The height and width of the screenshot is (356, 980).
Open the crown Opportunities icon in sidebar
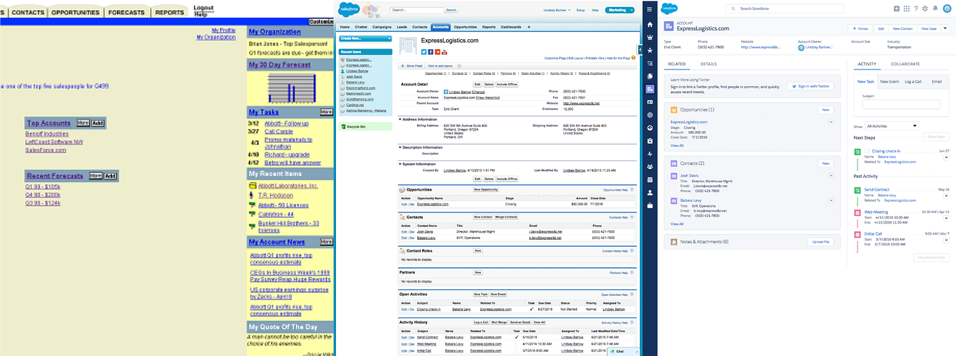650,38
